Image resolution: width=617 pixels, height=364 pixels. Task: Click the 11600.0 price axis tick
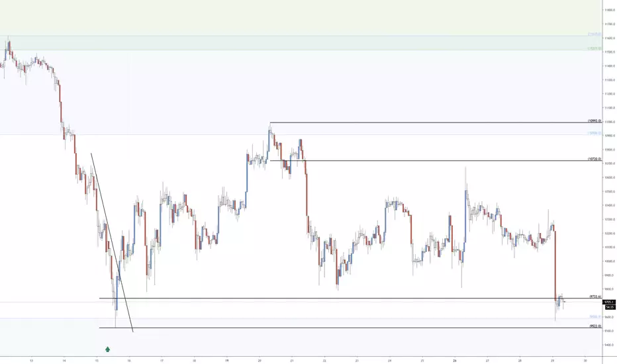610,38
